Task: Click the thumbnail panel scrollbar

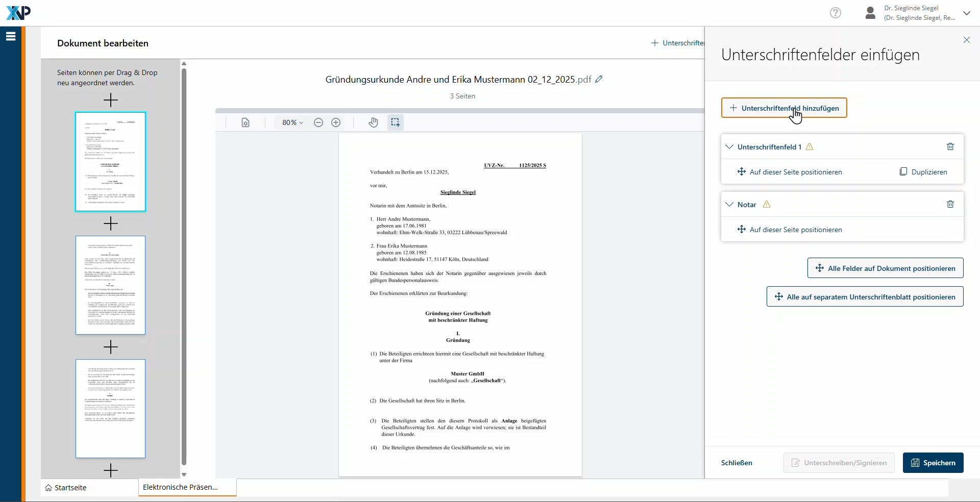Action: click(184, 265)
